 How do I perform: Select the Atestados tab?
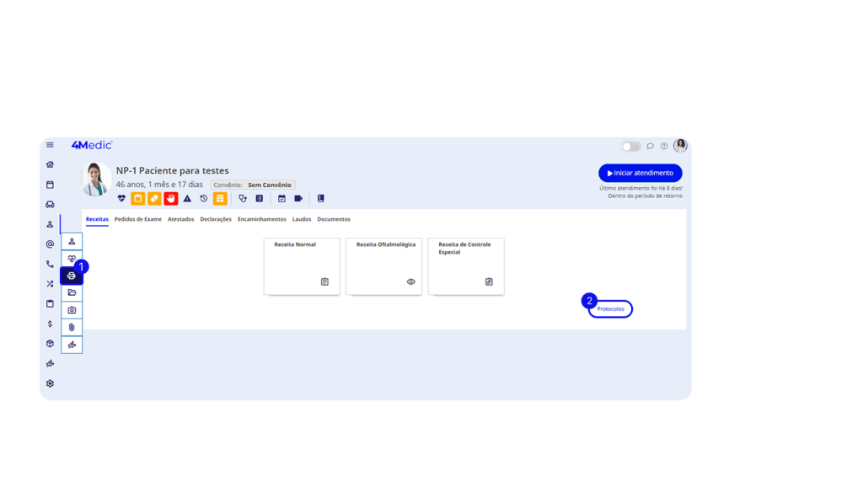click(180, 219)
